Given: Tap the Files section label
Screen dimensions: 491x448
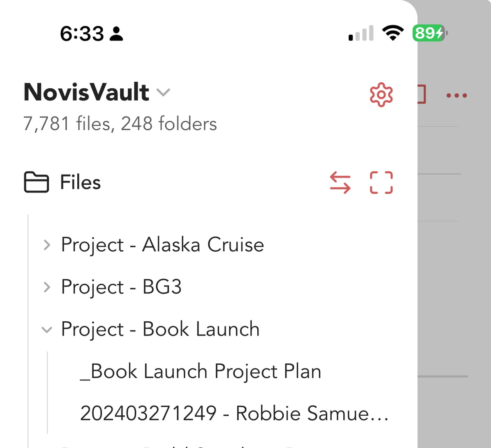Looking at the screenshot, I should (80, 182).
